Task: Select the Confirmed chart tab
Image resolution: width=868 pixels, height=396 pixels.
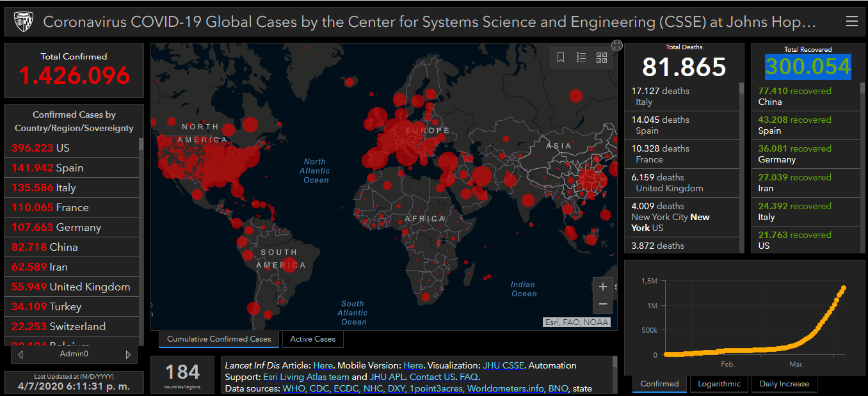Action: pyautogui.click(x=659, y=384)
